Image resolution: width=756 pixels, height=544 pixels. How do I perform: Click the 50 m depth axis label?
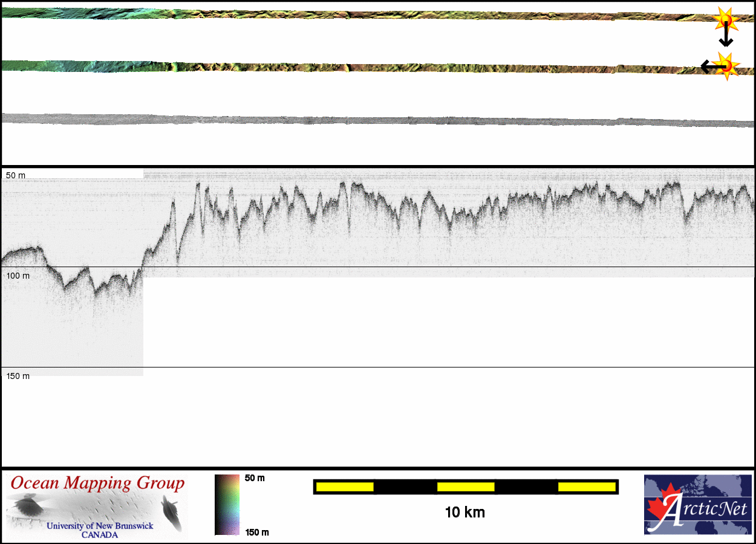click(x=16, y=175)
